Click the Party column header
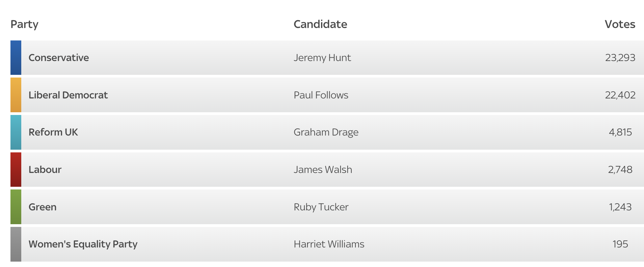 pyautogui.click(x=24, y=24)
